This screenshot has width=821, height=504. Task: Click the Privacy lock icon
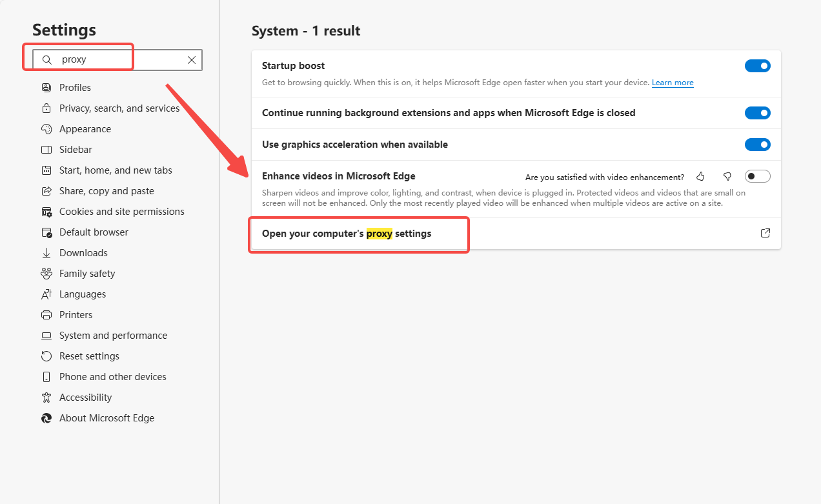pyautogui.click(x=46, y=108)
